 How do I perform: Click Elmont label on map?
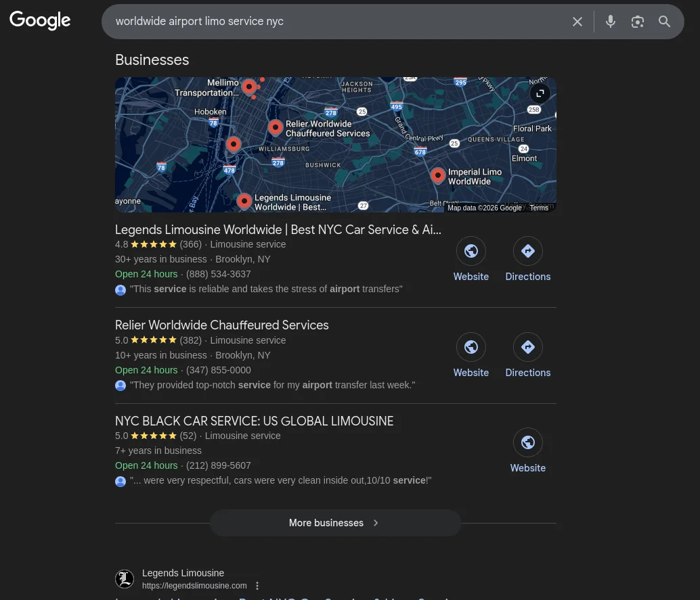tap(524, 158)
